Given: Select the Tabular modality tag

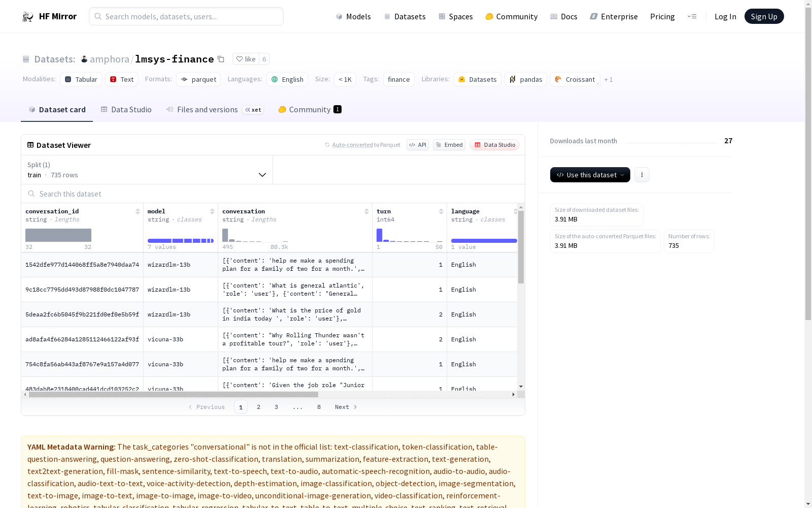Looking at the screenshot, I should (x=81, y=79).
